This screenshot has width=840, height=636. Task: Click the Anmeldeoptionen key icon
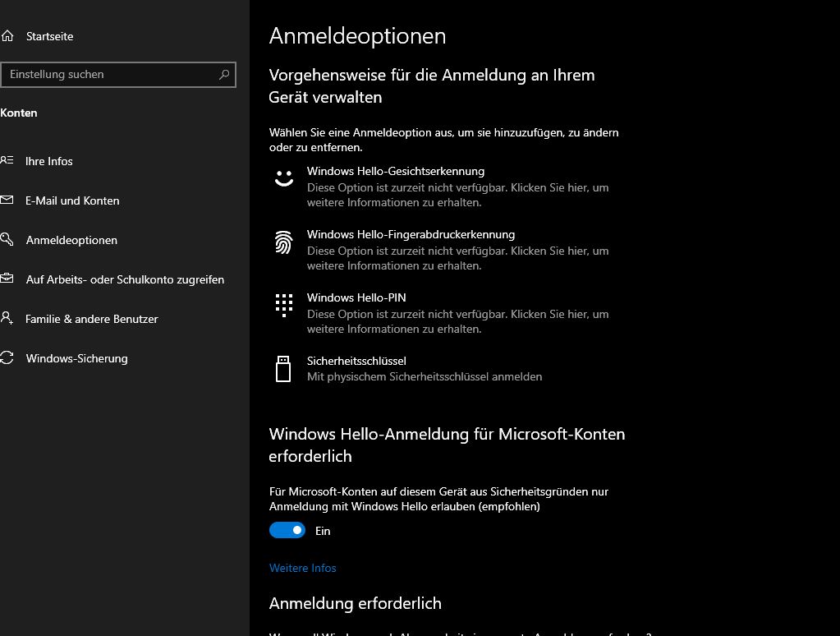(x=7, y=240)
